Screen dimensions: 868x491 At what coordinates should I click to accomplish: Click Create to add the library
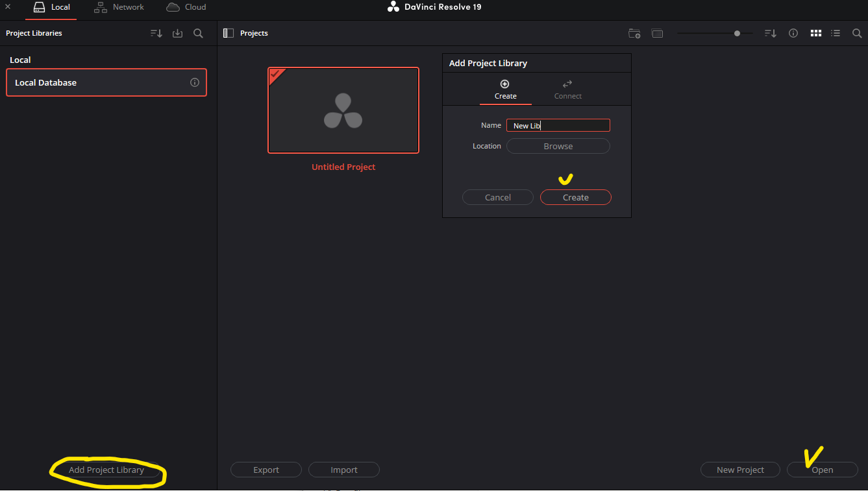click(x=576, y=197)
